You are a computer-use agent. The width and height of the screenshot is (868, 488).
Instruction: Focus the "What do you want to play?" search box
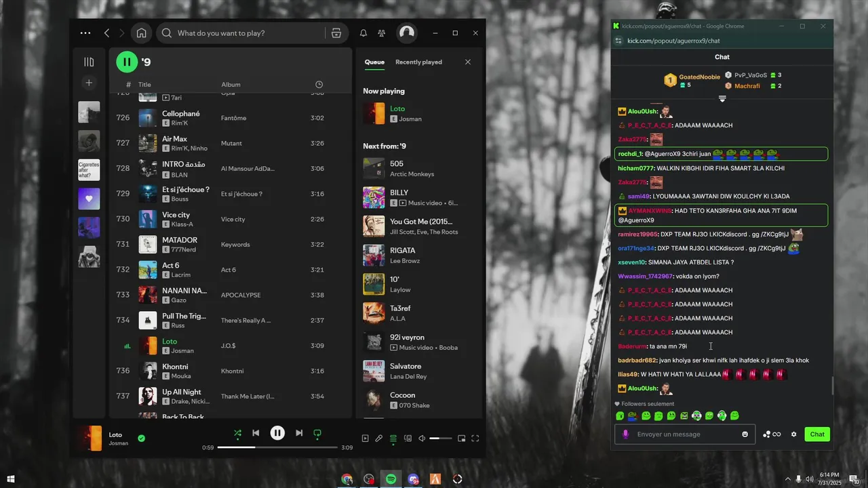click(x=241, y=33)
